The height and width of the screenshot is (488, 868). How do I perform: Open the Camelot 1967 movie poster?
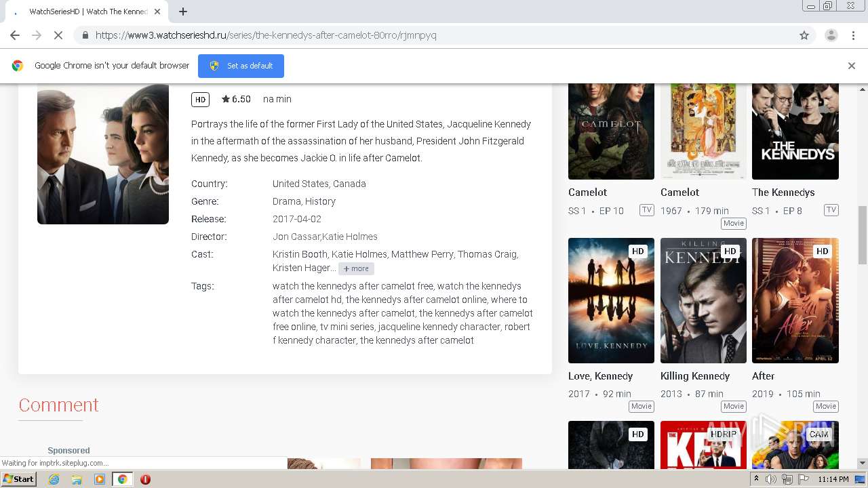coord(703,131)
